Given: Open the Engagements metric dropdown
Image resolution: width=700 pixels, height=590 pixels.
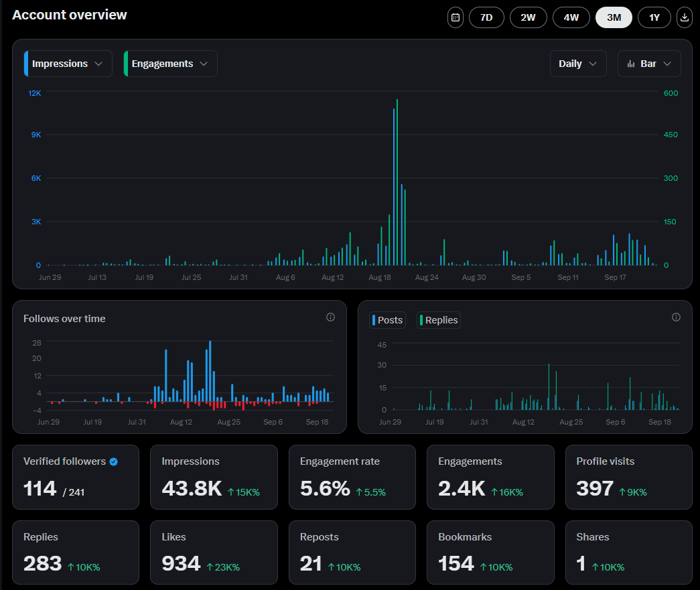Looking at the screenshot, I should click(170, 63).
